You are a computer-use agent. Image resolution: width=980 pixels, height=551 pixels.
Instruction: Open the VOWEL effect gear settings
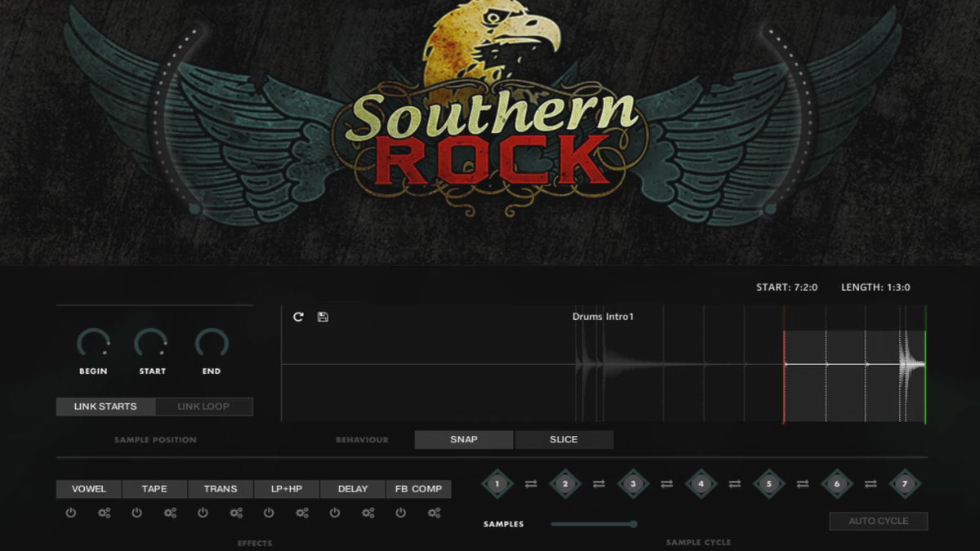(x=104, y=513)
